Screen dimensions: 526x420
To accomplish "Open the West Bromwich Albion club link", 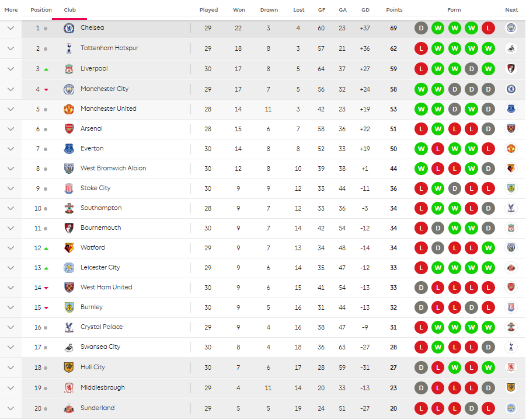I will 113,169.
